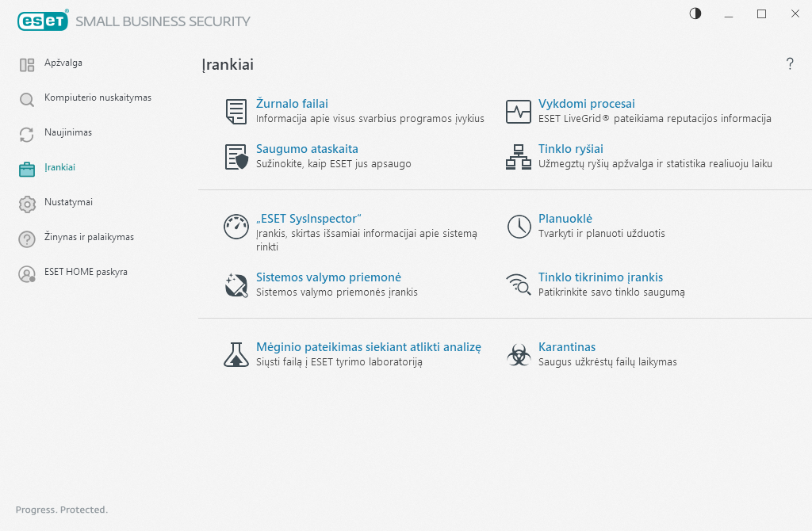Click the Tinklo tikrinimo įrankis Wi-Fi icon
This screenshot has width=812, height=531.
519,285
